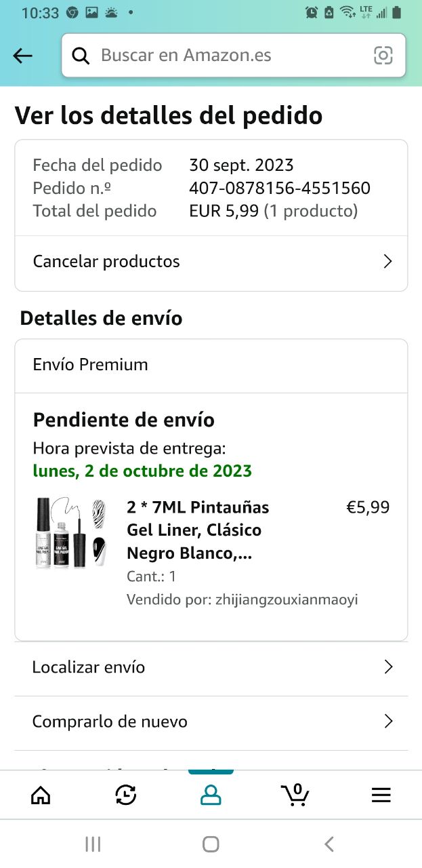Open Cancelar productos option

click(106, 262)
